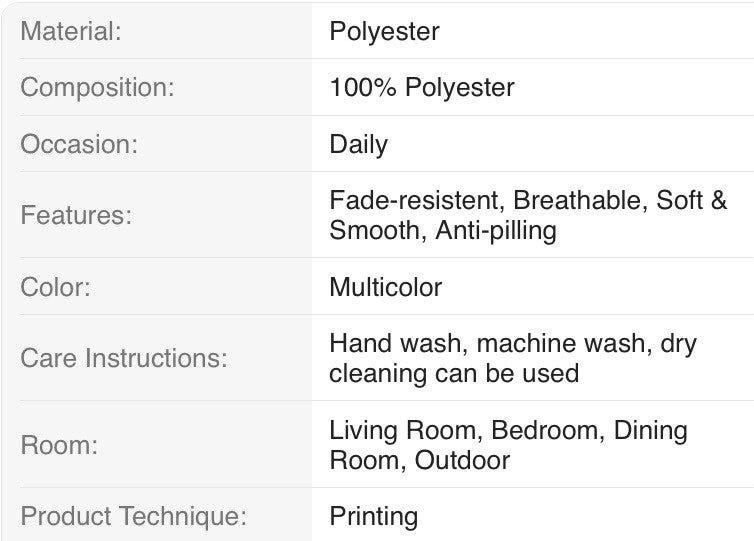Screen dimensions: 754x541
Task: Click the Room: row label
Action: pyautogui.click(x=59, y=445)
